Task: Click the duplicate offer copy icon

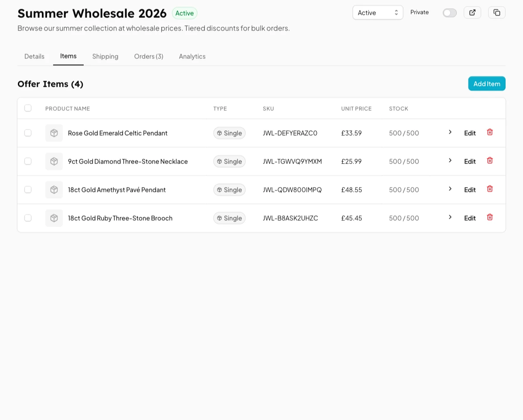Action: (x=496, y=13)
